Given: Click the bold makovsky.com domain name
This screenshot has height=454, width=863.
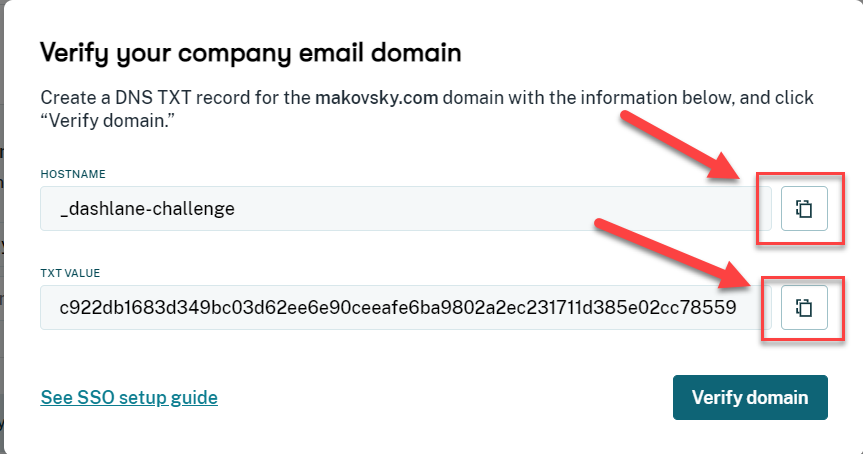Looking at the screenshot, I should pyautogui.click(x=376, y=97).
